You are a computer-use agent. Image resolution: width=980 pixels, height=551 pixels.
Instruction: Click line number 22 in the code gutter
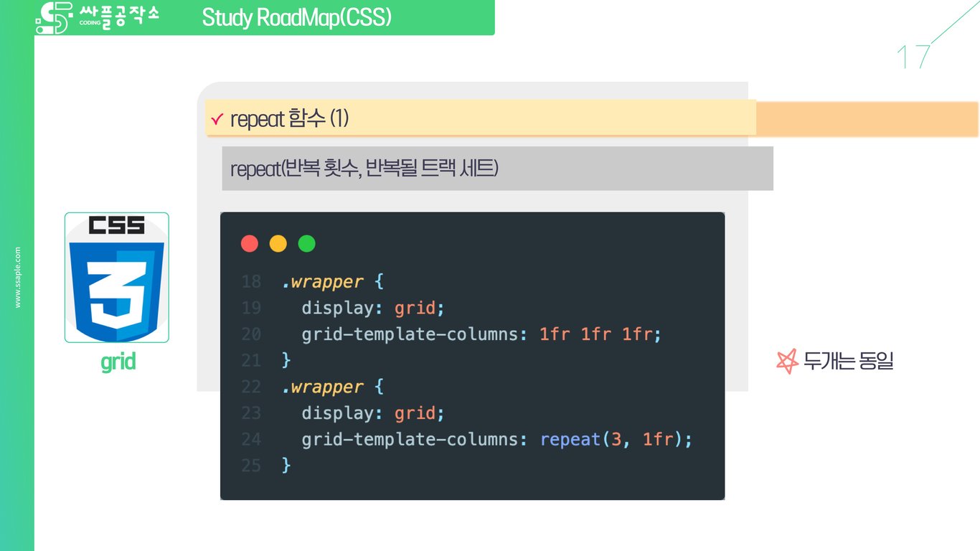251,387
